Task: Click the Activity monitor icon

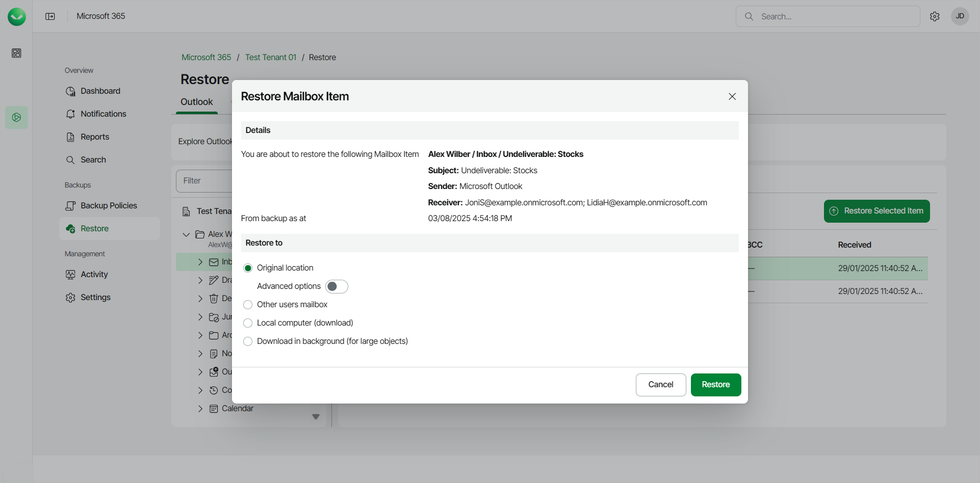Action: [x=70, y=275]
